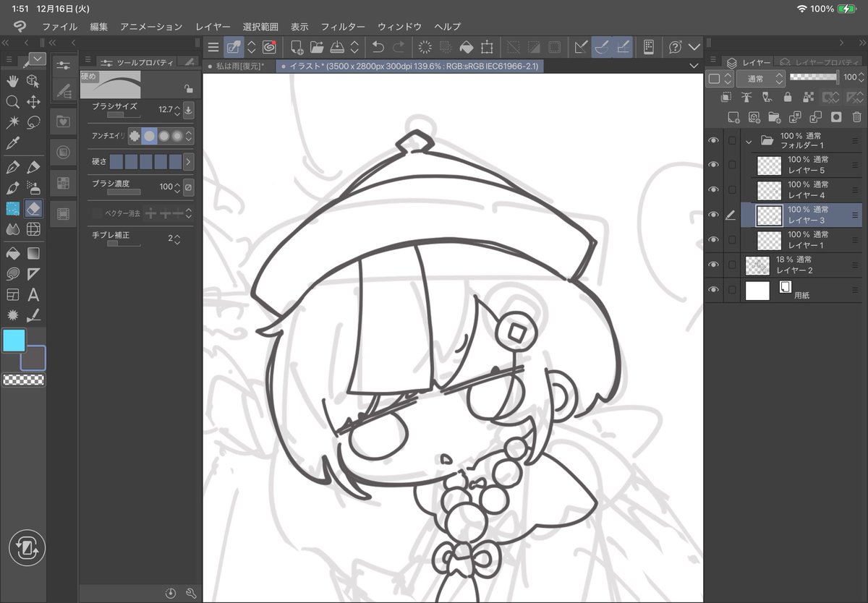
Task: Click the New layer folder icon
Action: coord(775,116)
